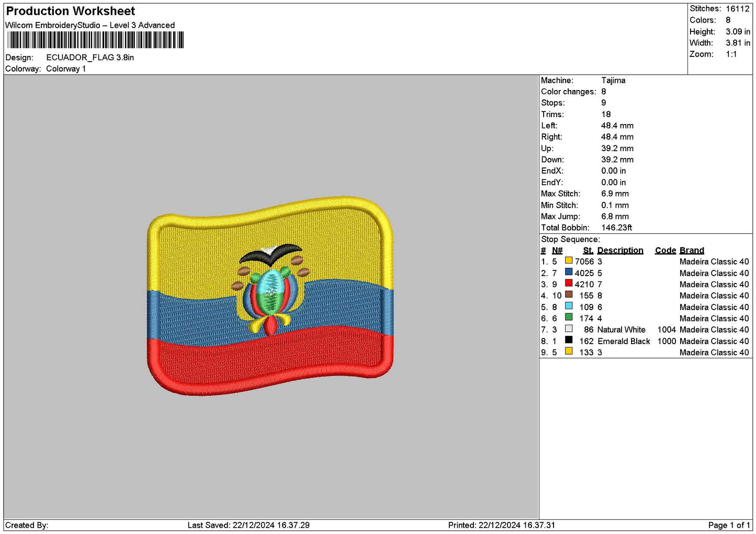756x534 pixels.
Task: Click the yellow swatch in stop sequence row 1
Action: tap(569, 260)
